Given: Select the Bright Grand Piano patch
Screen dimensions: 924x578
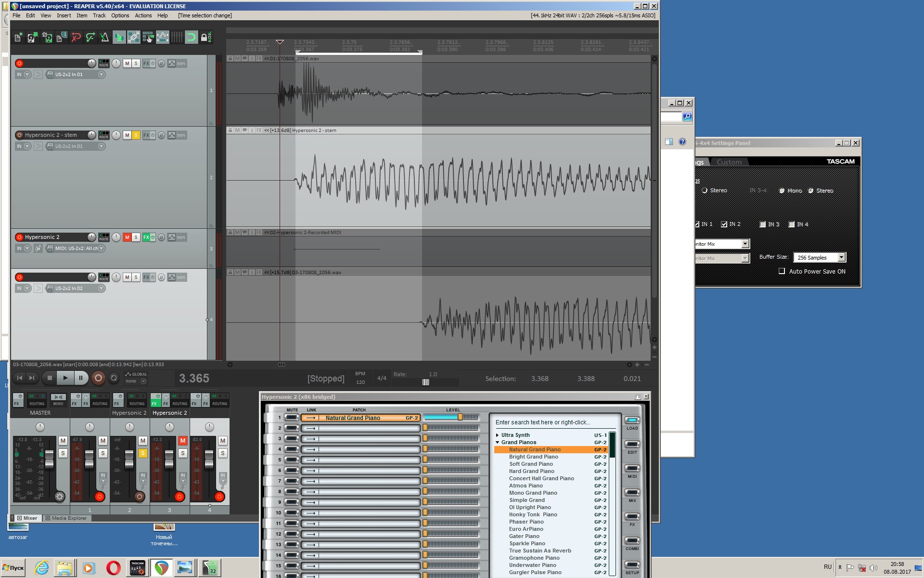Looking at the screenshot, I should 533,457.
